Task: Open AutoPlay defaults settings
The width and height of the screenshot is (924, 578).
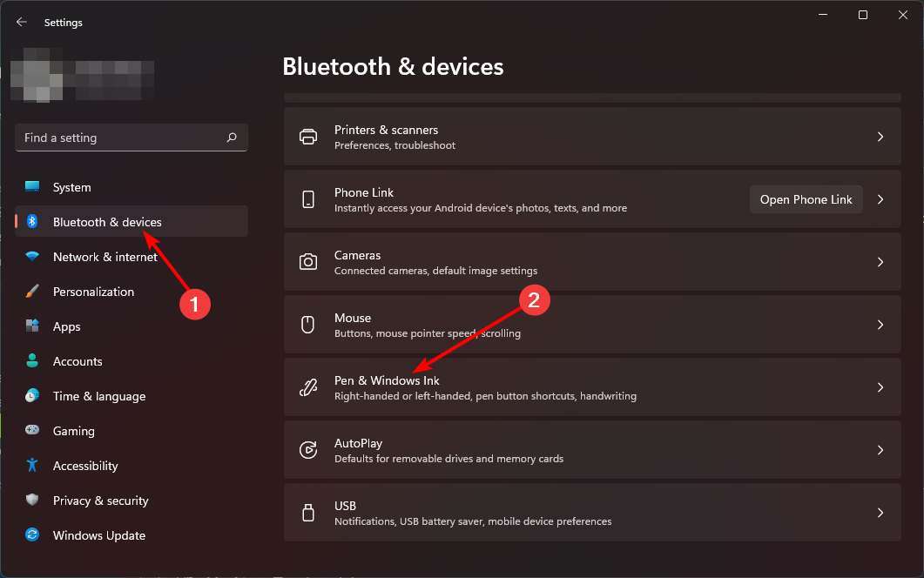Action: [592, 450]
